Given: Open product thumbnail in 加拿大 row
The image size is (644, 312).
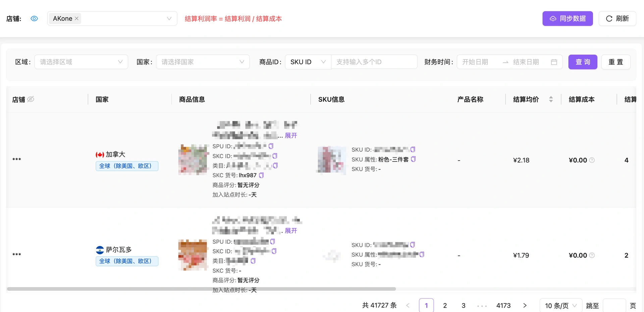Looking at the screenshot, I should [193, 160].
